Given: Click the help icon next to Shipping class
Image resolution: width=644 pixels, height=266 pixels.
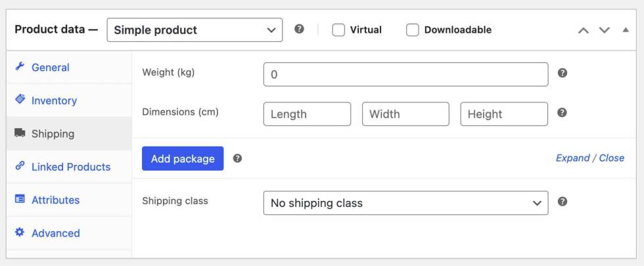Looking at the screenshot, I should 562,202.
